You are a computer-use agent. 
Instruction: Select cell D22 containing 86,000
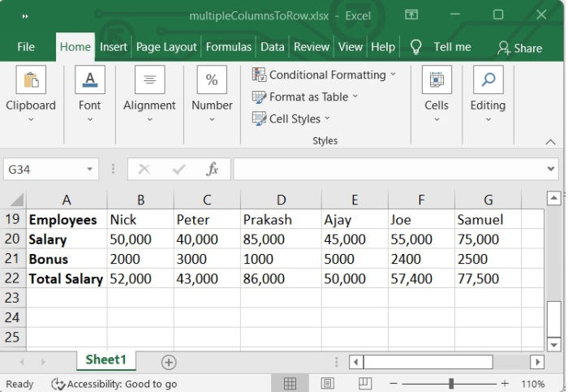click(280, 278)
